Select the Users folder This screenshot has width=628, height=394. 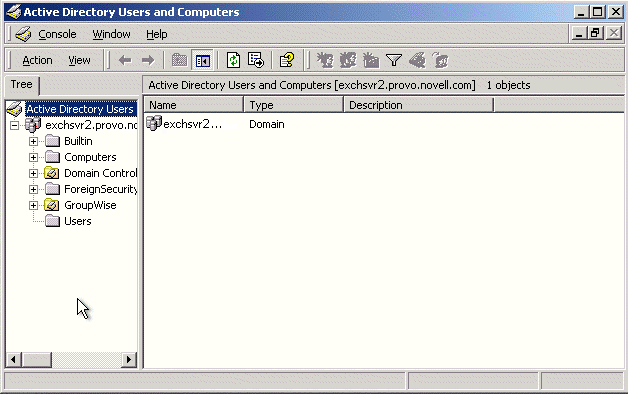pyautogui.click(x=78, y=221)
